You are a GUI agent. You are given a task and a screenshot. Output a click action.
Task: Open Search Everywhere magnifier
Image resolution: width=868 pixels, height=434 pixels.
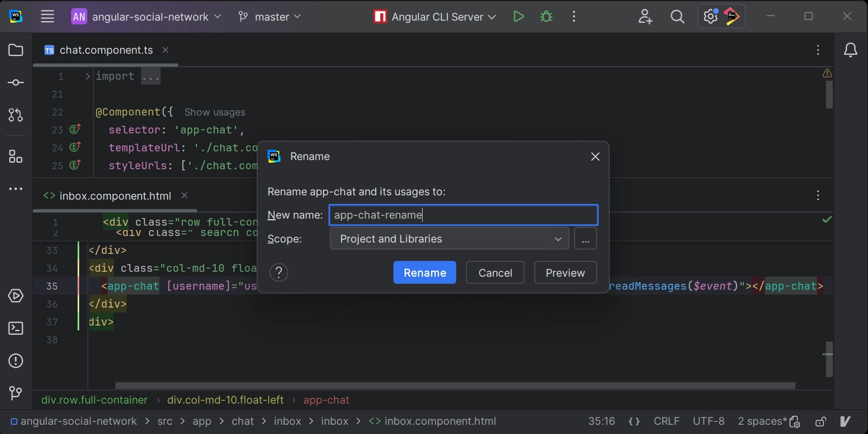click(x=677, y=16)
